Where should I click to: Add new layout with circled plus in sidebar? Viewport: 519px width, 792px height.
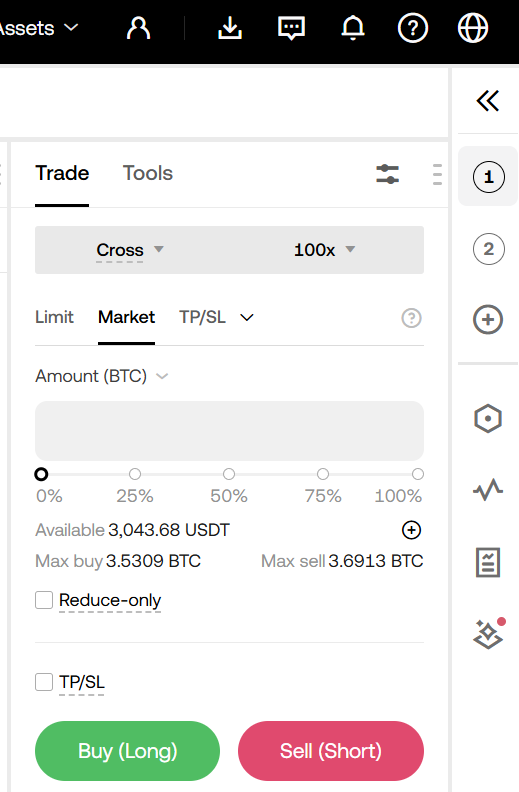pos(488,319)
